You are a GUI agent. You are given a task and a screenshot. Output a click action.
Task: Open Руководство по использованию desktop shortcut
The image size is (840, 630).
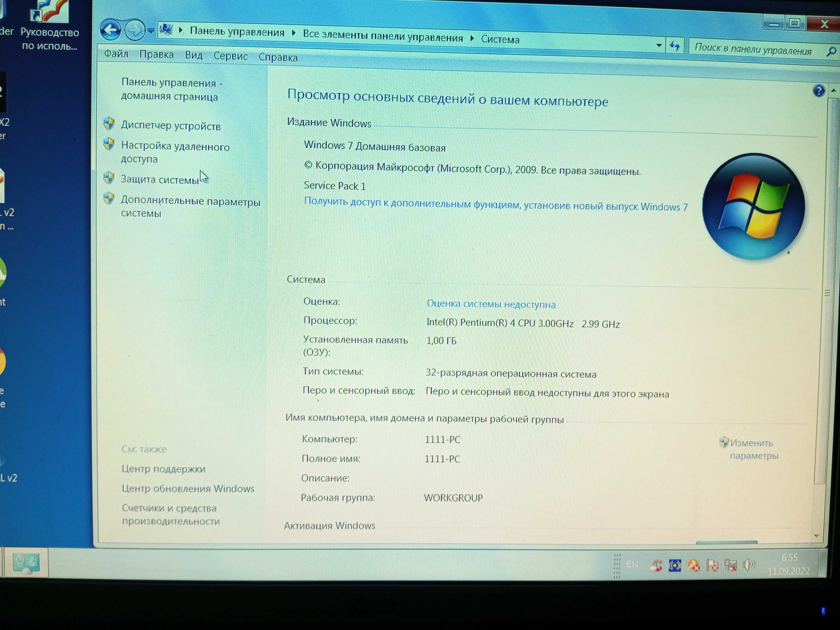click(50, 26)
